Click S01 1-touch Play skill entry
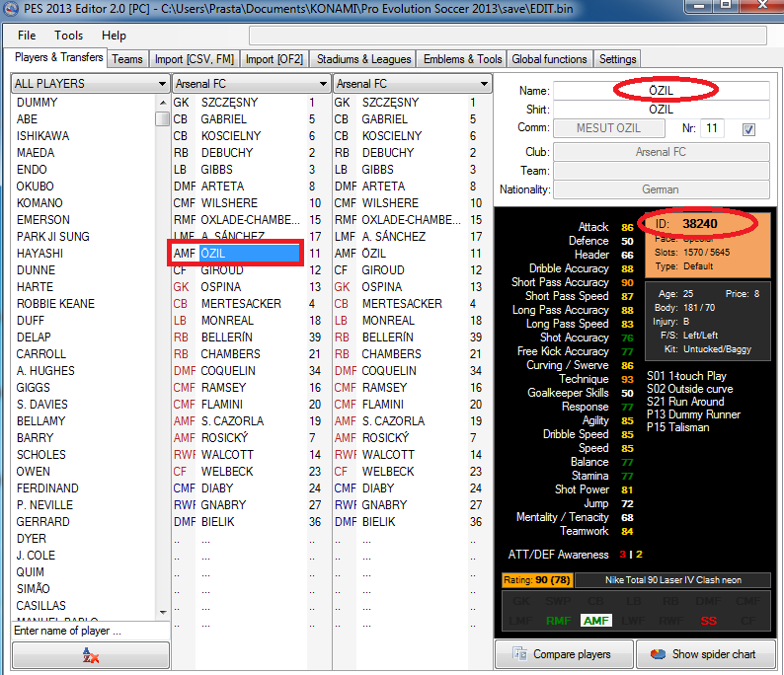 pyautogui.click(x=686, y=376)
